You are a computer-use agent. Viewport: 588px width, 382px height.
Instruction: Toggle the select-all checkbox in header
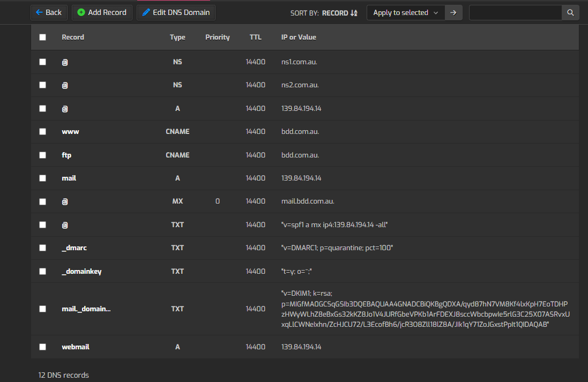click(x=43, y=38)
